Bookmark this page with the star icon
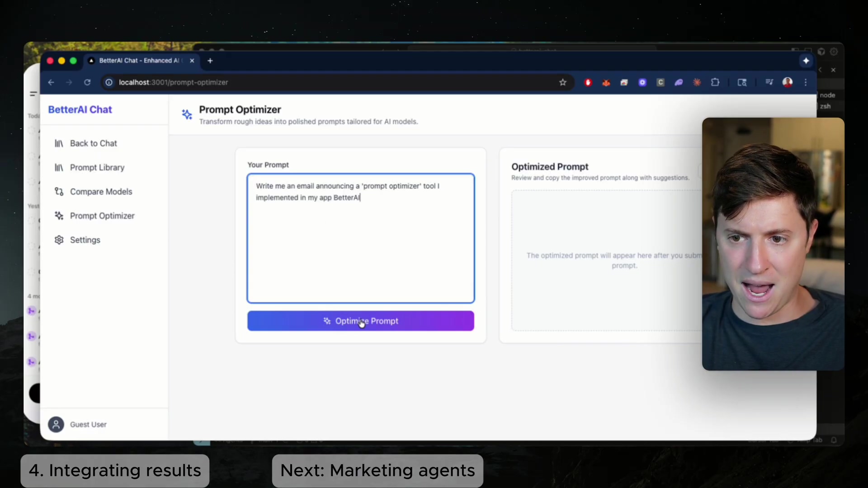868x488 pixels. pos(563,82)
